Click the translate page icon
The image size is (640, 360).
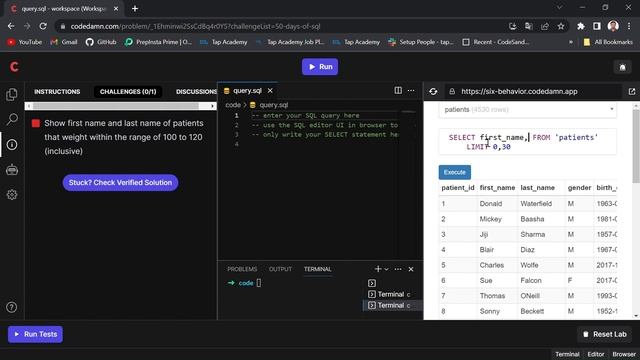(x=529, y=26)
